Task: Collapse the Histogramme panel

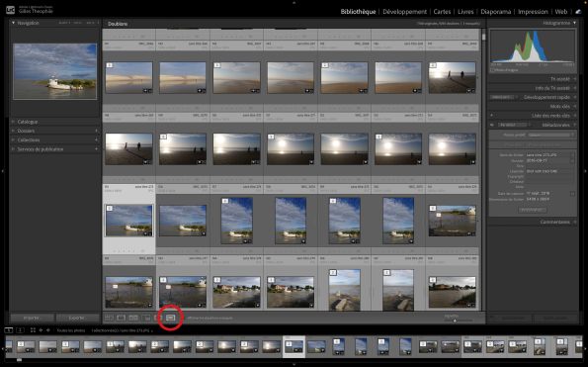Action: click(574, 23)
